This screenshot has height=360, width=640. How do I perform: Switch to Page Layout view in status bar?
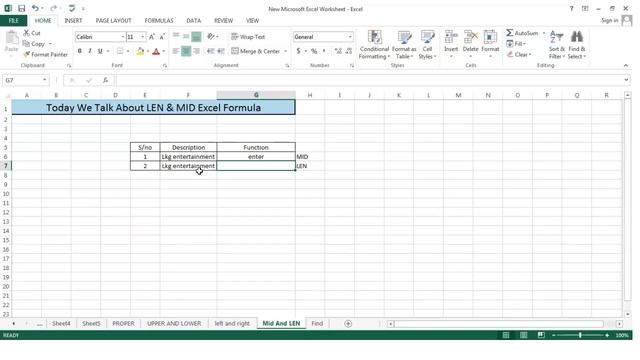(x=523, y=335)
